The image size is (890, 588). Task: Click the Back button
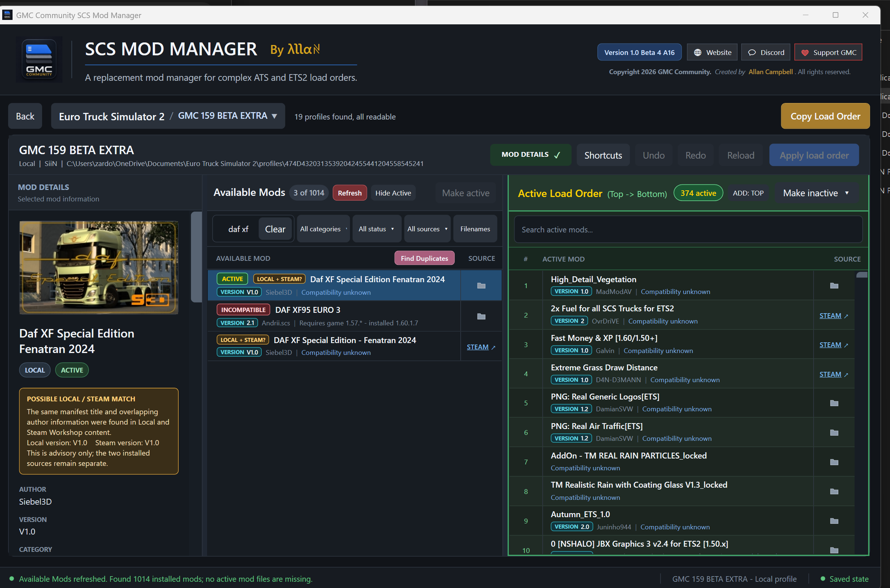25,116
